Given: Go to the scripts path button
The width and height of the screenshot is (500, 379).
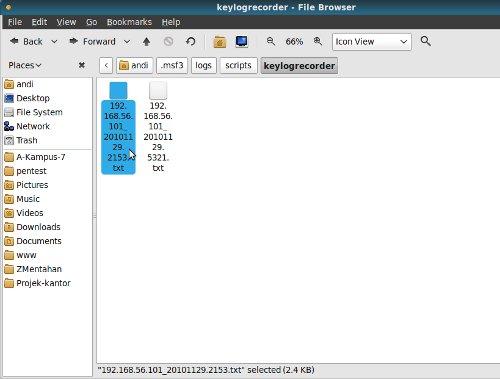Looking at the screenshot, I should coord(238,65).
